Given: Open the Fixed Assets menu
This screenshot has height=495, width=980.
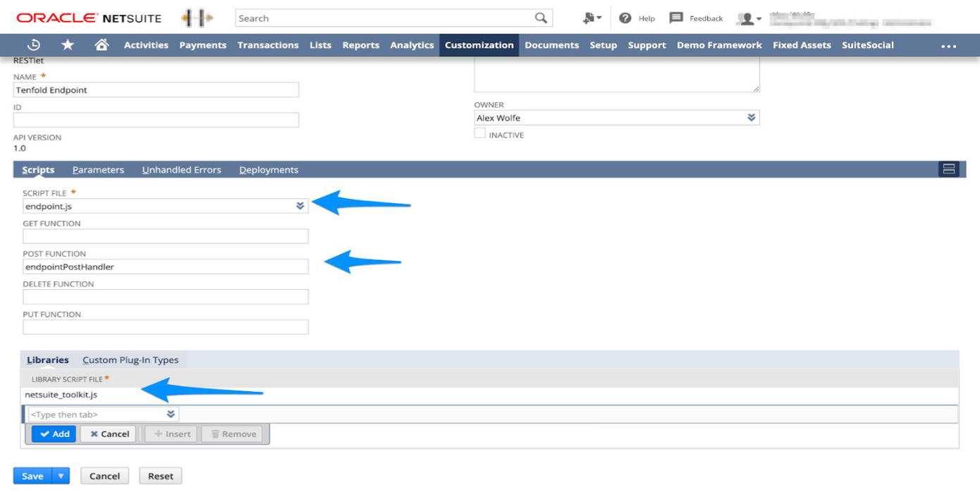Looking at the screenshot, I should click(x=802, y=44).
